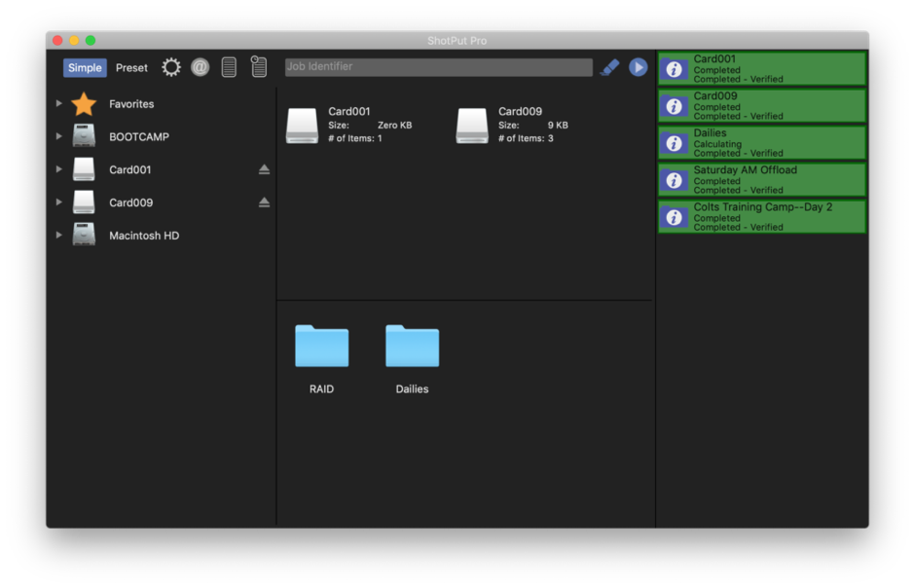Show info for Saturday AM Offload job
This screenshot has width=914, height=588.
(x=674, y=180)
